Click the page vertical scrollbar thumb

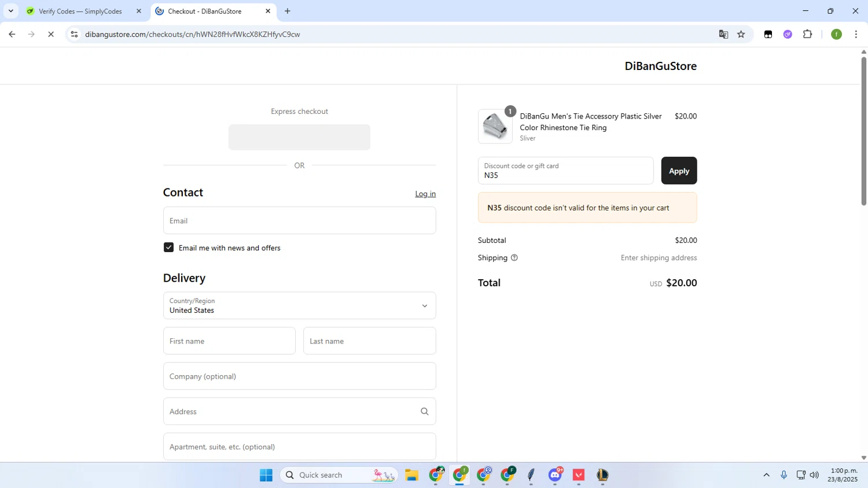(863, 130)
